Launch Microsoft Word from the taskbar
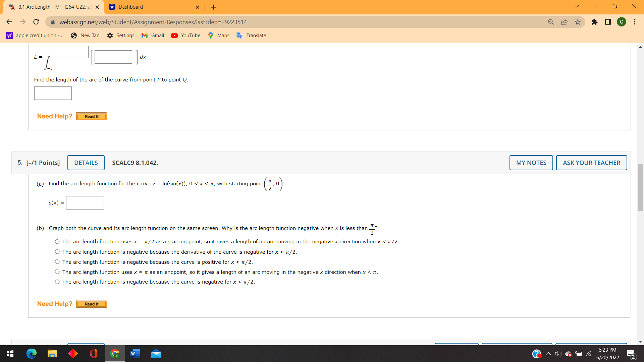The width and height of the screenshot is (644, 362). click(135, 354)
